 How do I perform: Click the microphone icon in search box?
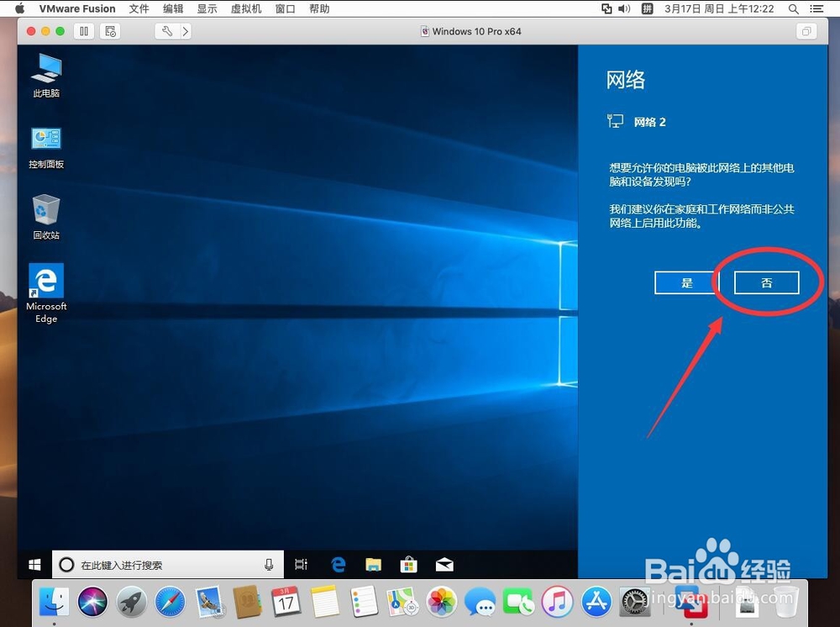pyautogui.click(x=269, y=564)
